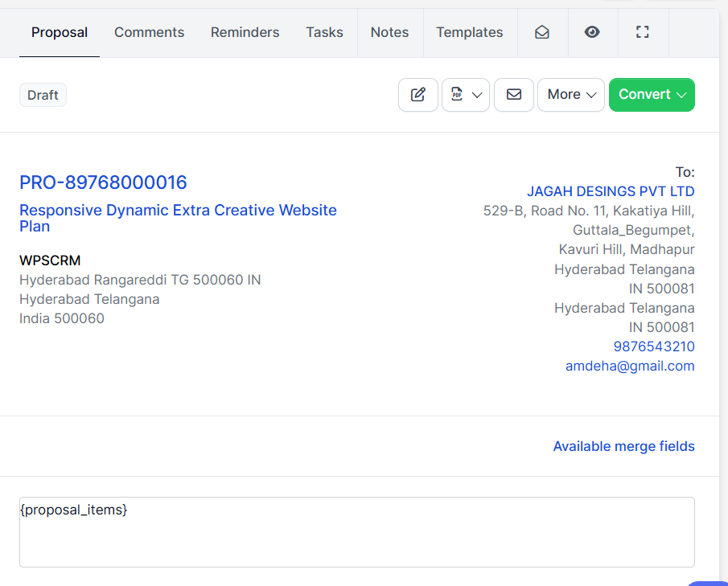This screenshot has height=586, width=728.
Task: Click the amdeha@gmail.com email link
Action: point(630,366)
